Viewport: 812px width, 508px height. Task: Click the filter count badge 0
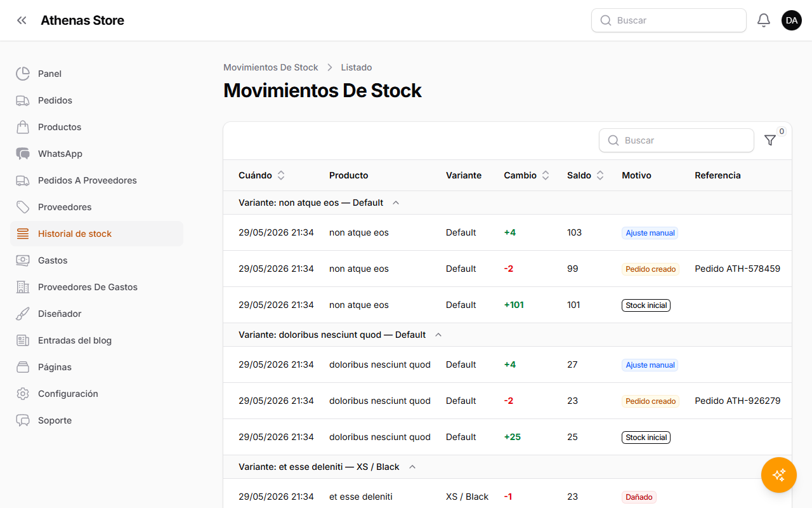click(x=782, y=131)
